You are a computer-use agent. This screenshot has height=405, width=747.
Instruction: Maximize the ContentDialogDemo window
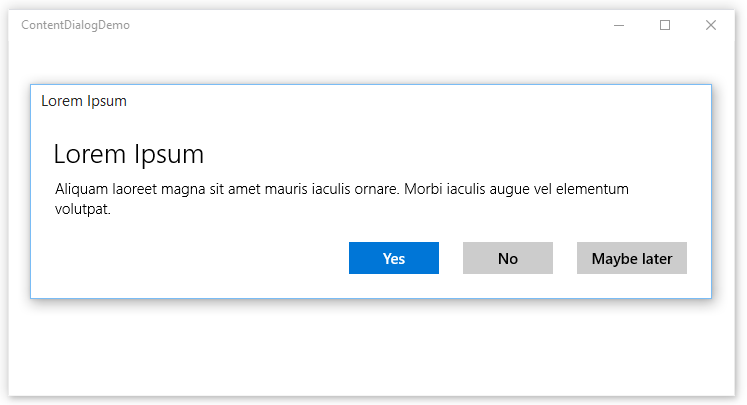click(665, 25)
